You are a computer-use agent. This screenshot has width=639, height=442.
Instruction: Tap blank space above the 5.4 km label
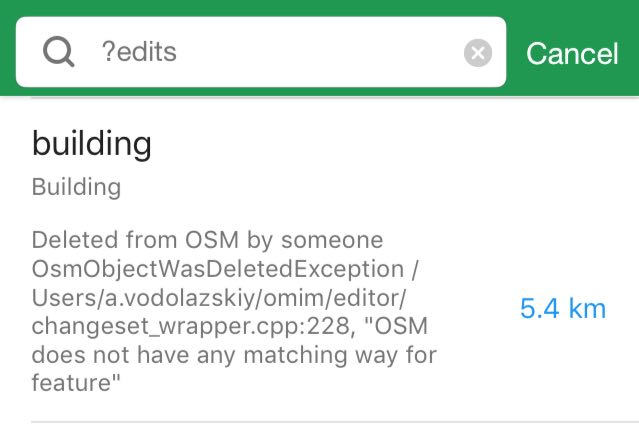(563, 244)
